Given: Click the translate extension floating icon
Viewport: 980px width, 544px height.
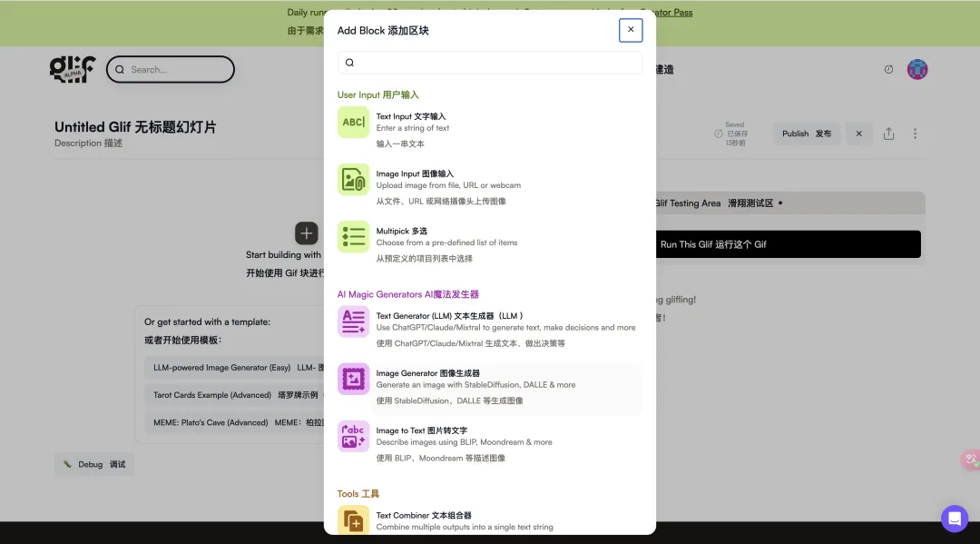Looking at the screenshot, I should tap(971, 460).
